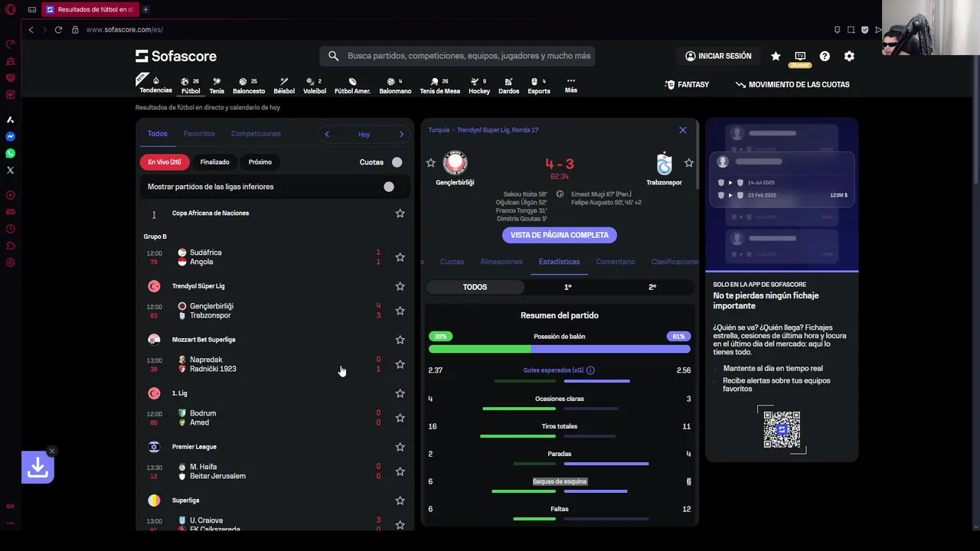Screen dimensions: 980x551
Task: Go to previous day arrow
Action: (327, 134)
